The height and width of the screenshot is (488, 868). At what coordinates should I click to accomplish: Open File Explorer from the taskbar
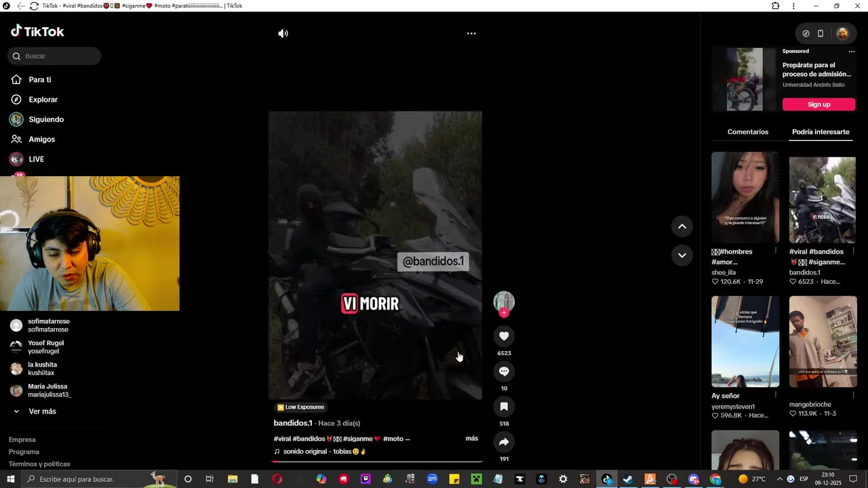point(233,479)
